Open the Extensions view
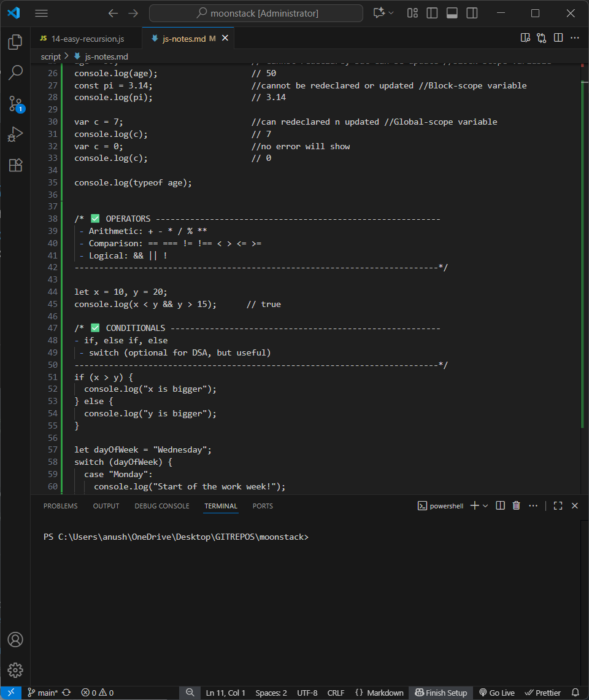 pos(15,165)
